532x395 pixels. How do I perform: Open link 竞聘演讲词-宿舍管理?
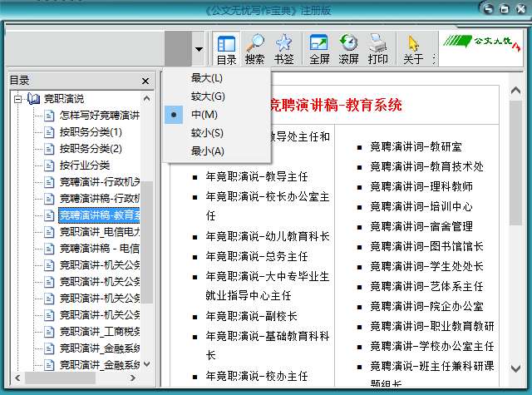point(421,226)
